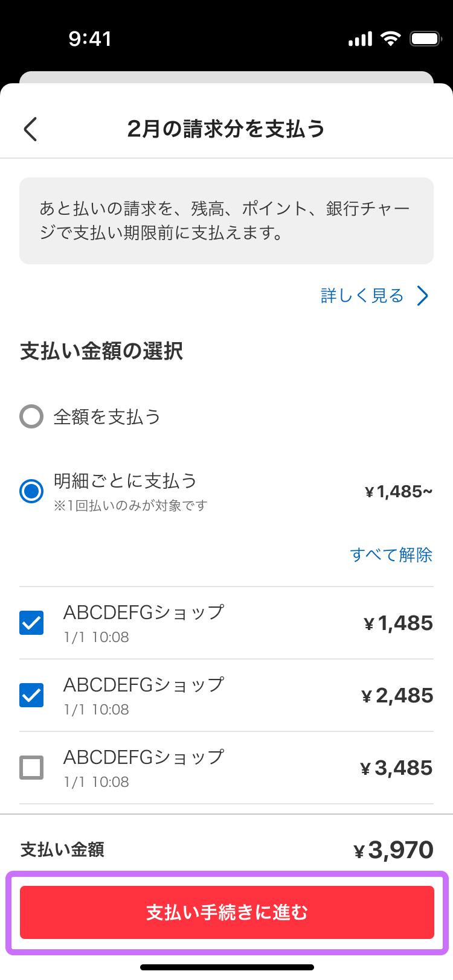Tap the info banner about あと払い

226,221
